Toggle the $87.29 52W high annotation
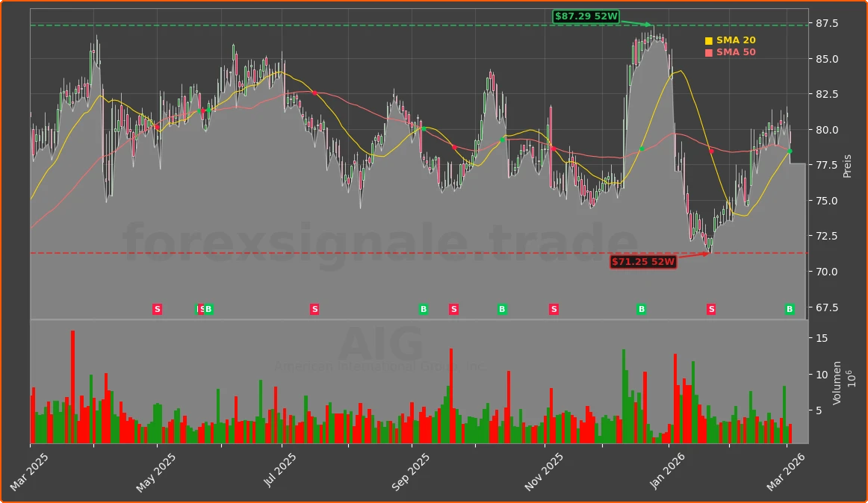Image resolution: width=868 pixels, height=503 pixels. coord(586,15)
